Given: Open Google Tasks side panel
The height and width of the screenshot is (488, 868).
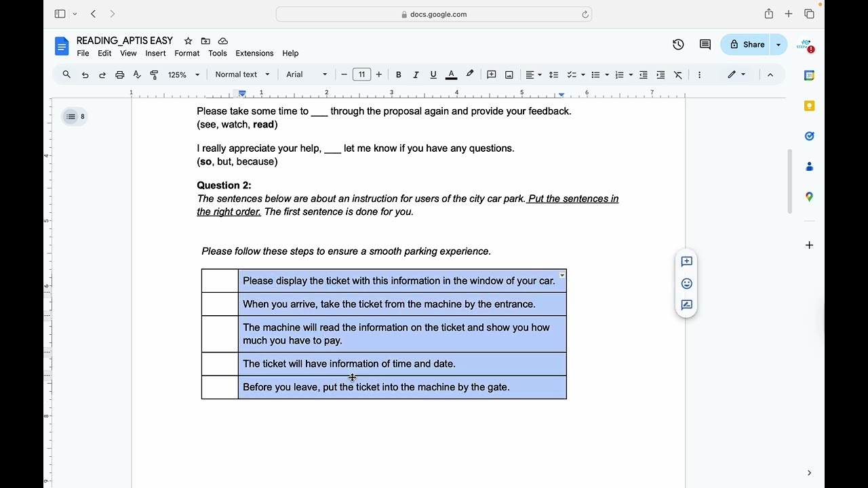Looking at the screenshot, I should (x=809, y=136).
